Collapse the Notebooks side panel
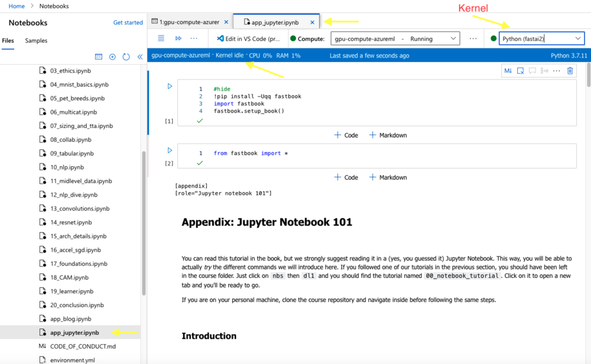This screenshot has width=591, height=364. (140, 57)
